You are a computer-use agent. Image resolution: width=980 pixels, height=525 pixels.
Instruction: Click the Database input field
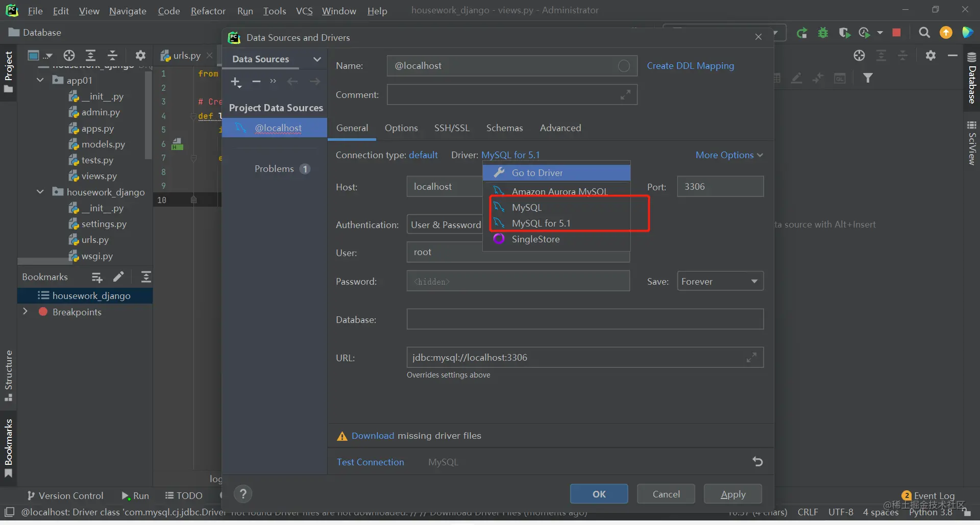585,319
